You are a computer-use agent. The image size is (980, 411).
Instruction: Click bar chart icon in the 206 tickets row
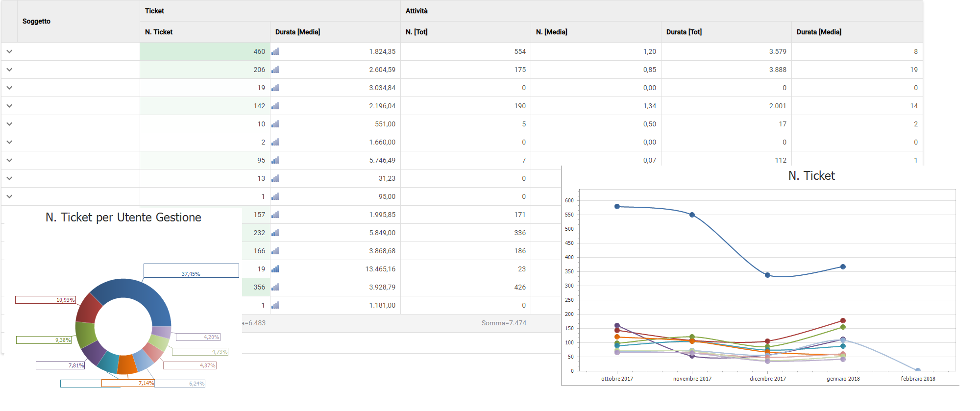pyautogui.click(x=275, y=70)
